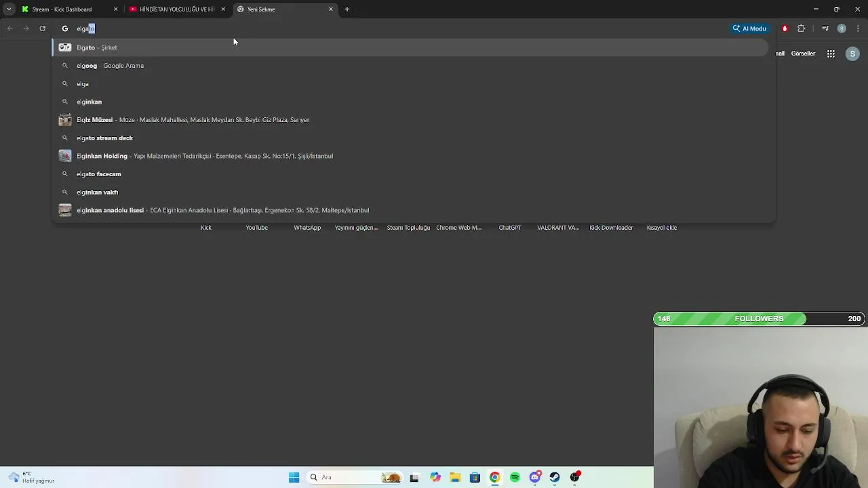Image resolution: width=868 pixels, height=488 pixels.
Task: Open Microsoft Store from the taskbar
Action: tap(475, 477)
